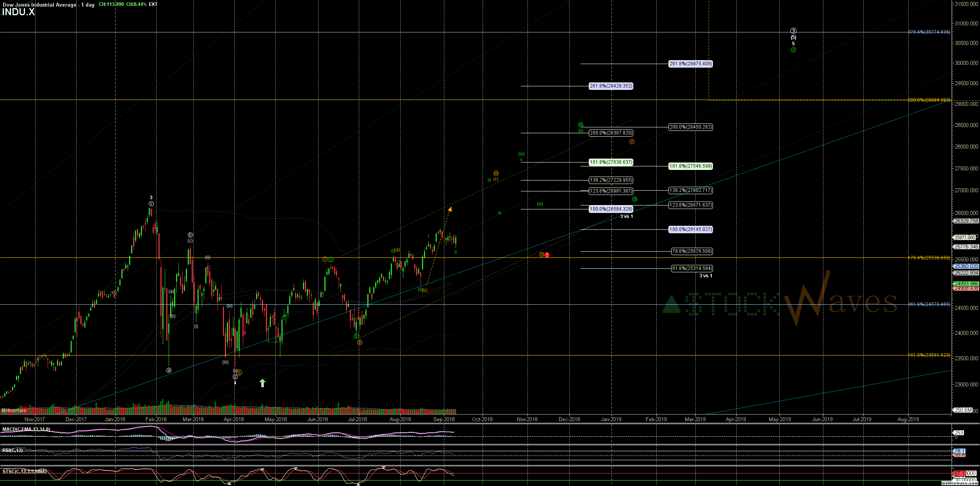Click the circled 3 wave target label near 30774

(793, 31)
